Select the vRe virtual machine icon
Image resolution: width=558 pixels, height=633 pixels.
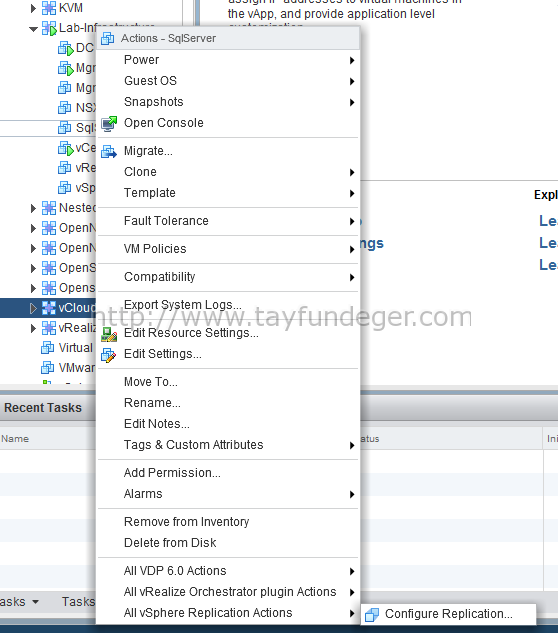click(x=65, y=168)
